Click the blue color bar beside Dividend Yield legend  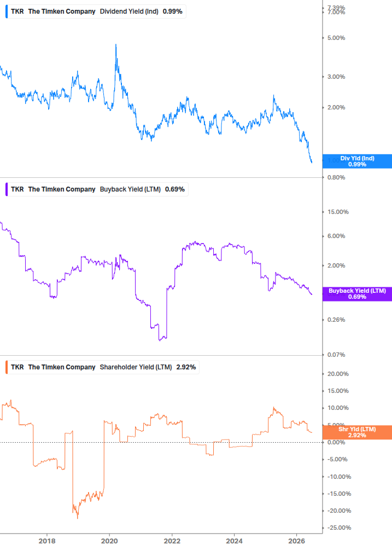[x=7, y=11]
